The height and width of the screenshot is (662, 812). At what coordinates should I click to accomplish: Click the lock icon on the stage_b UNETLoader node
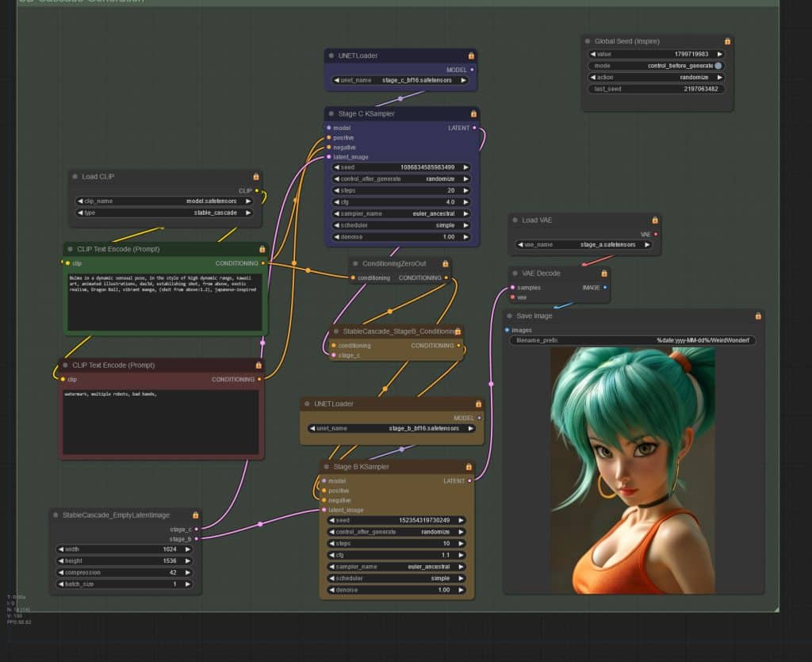pyautogui.click(x=478, y=404)
